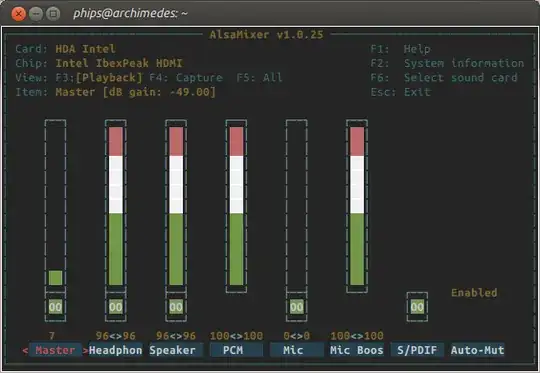This screenshot has height=373, width=540.
Task: Click the Speaker volume bar
Action: point(176,206)
